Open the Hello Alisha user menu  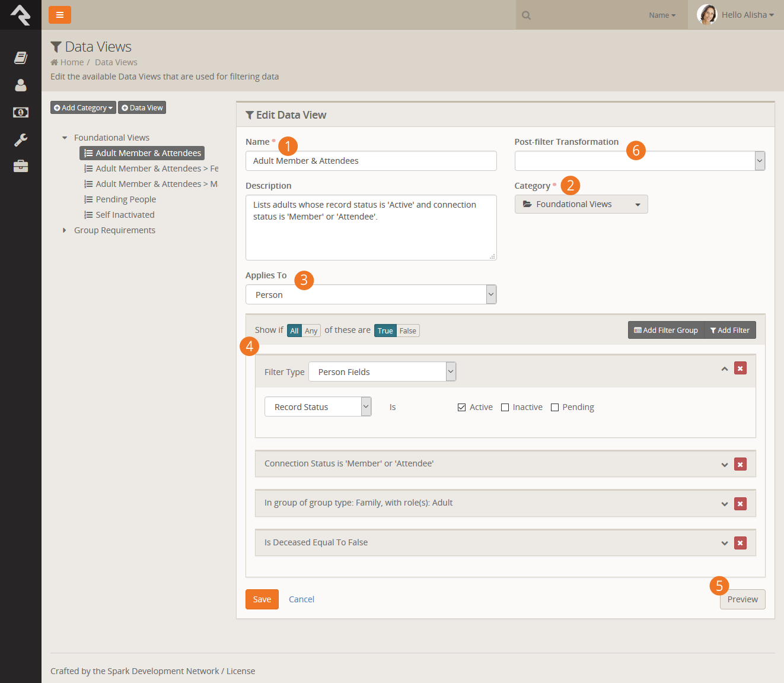point(748,15)
